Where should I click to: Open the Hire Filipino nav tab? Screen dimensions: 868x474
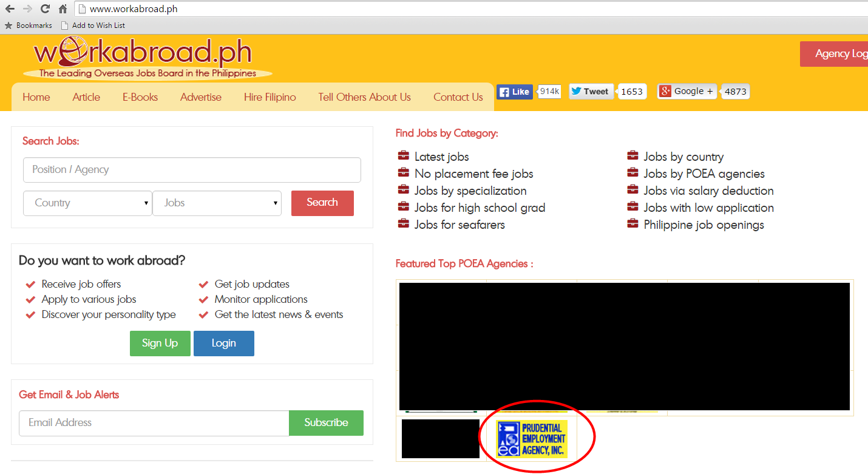coord(270,97)
